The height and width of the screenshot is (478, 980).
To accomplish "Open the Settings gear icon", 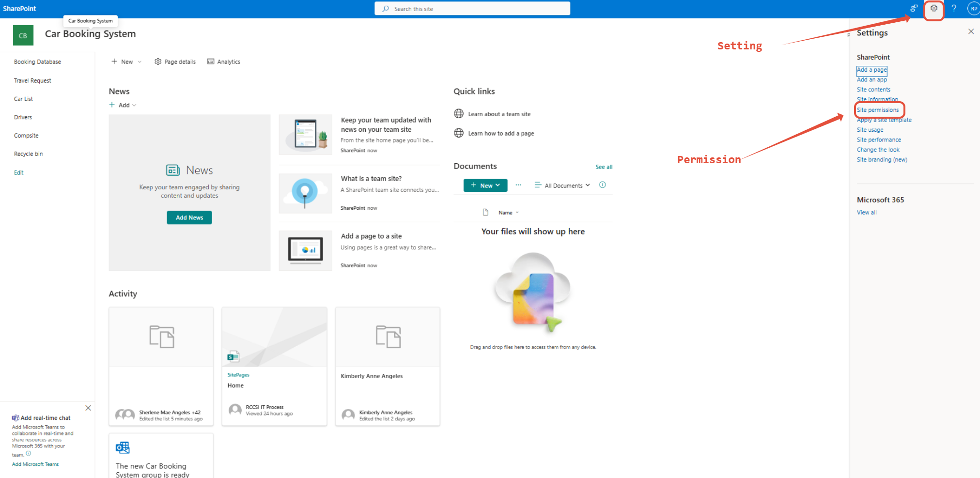I will 933,8.
